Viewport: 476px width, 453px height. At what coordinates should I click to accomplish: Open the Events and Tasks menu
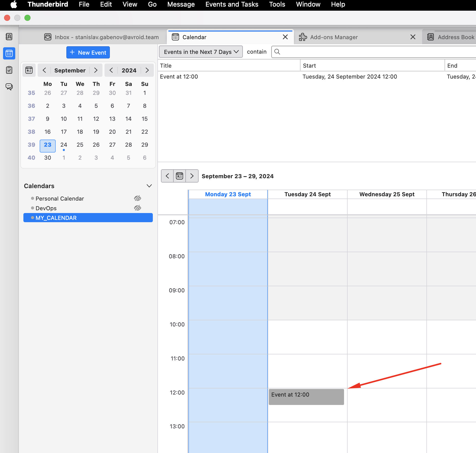click(x=232, y=4)
